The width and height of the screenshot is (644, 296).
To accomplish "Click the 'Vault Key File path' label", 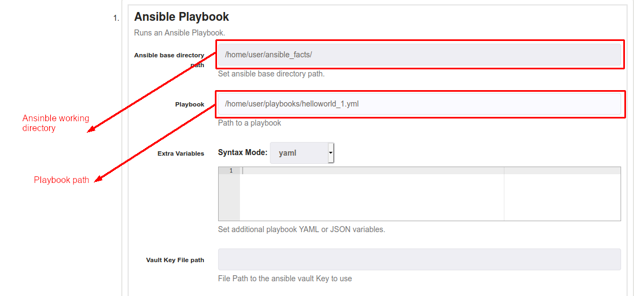I will point(175,260).
